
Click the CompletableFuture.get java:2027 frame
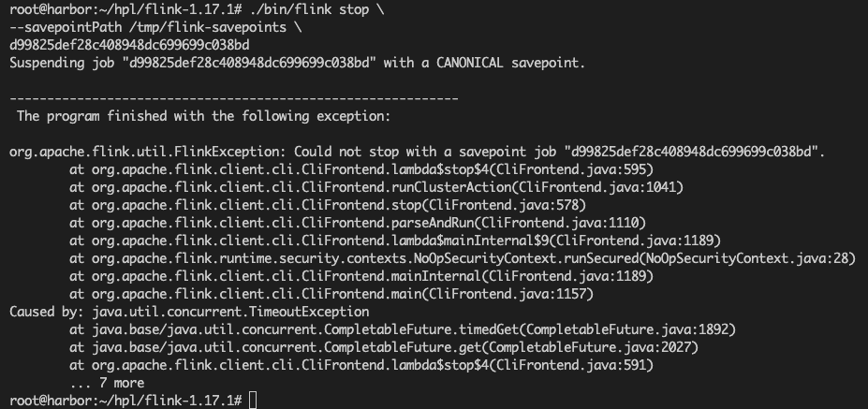point(384,347)
